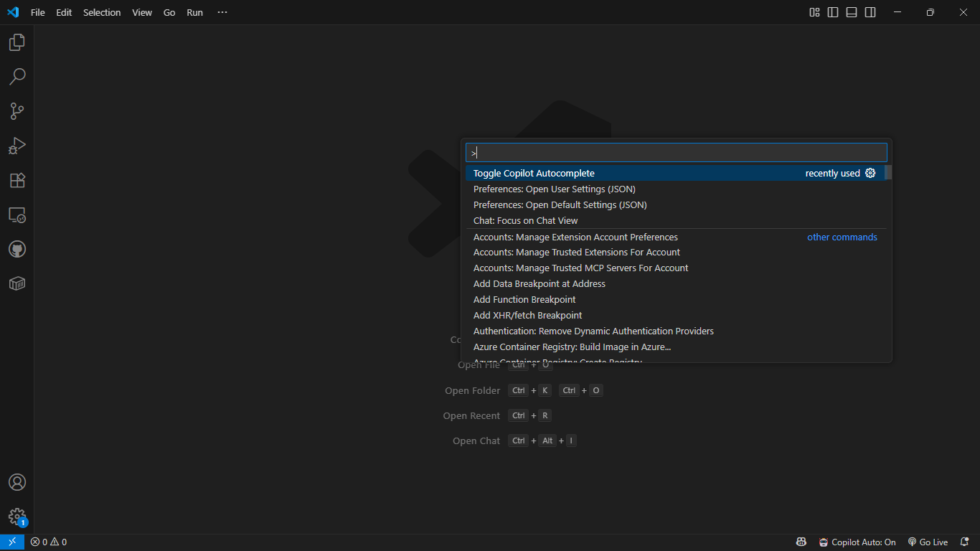Screen dimensions: 980x551
Task: Open the View menu
Action: coord(142,12)
